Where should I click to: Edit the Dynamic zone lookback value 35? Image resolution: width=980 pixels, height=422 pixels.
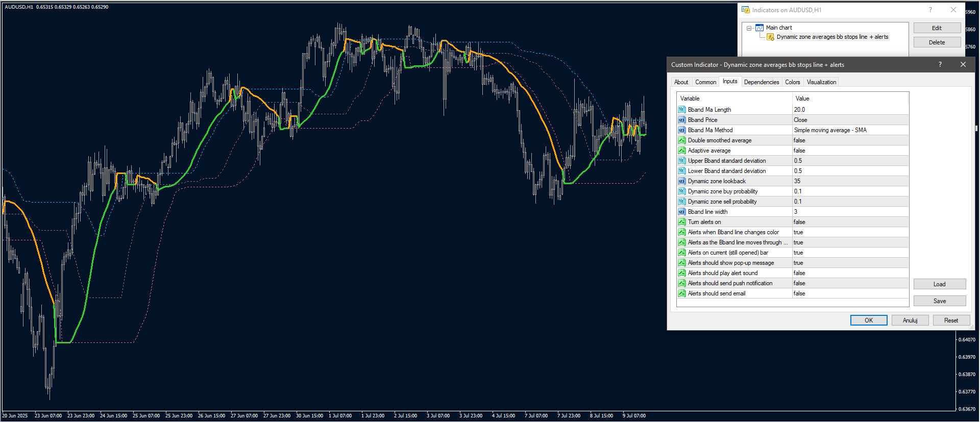pos(850,181)
